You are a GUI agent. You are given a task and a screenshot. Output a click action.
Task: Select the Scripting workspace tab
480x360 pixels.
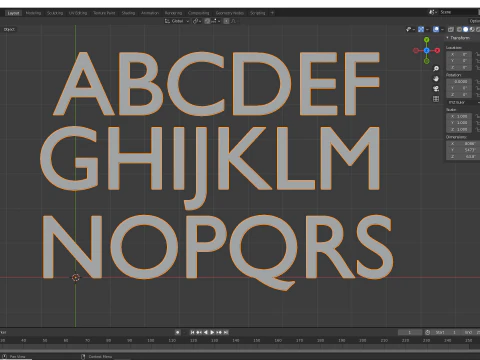(257, 13)
